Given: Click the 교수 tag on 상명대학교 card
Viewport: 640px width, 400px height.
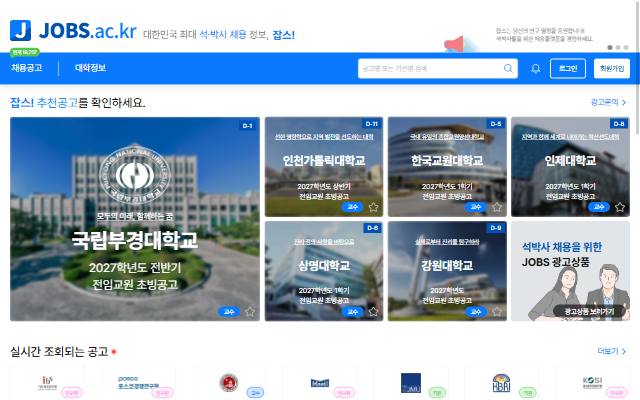Looking at the screenshot, I should point(353,312).
